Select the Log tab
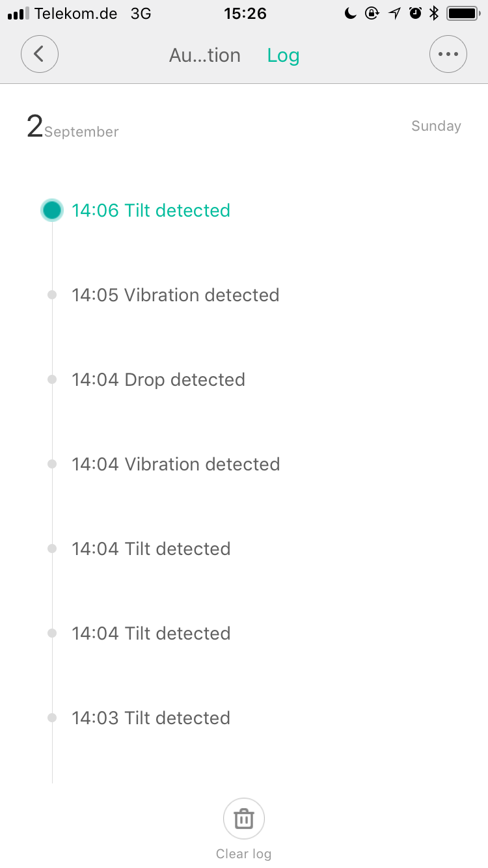The width and height of the screenshot is (488, 868). [283, 55]
